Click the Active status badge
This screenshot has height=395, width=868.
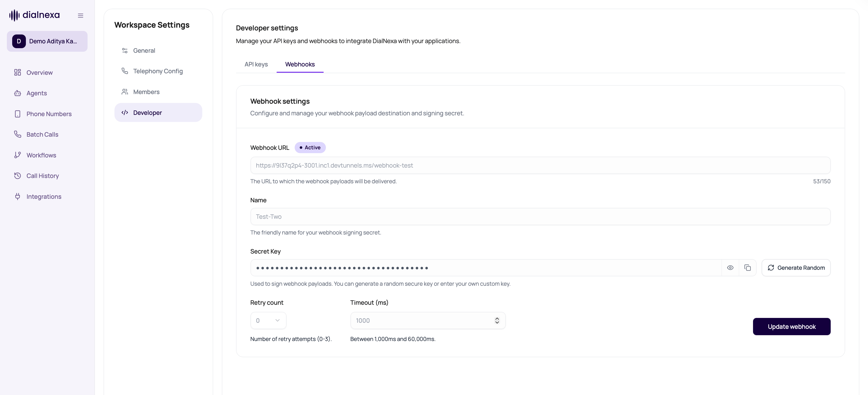[310, 147]
